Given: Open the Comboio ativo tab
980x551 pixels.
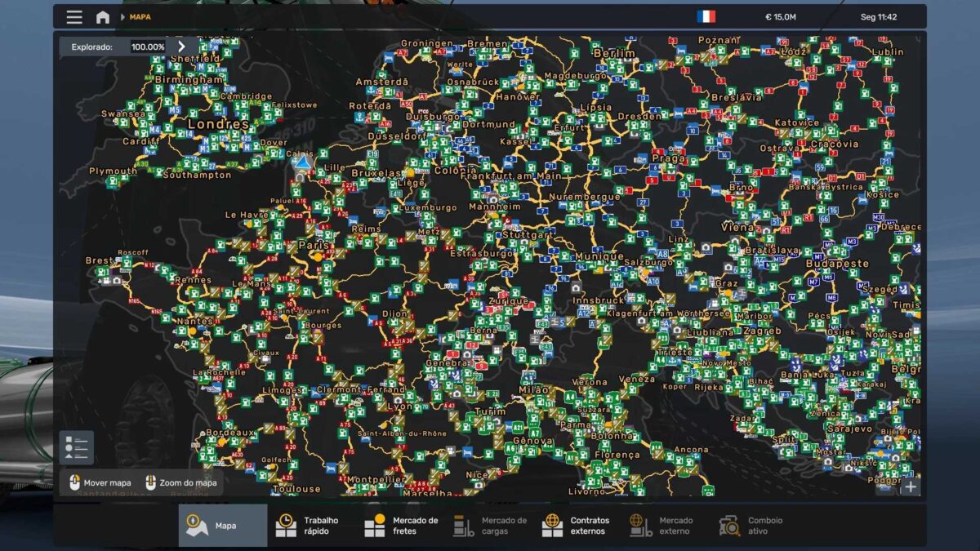Looking at the screenshot, I should [753, 526].
